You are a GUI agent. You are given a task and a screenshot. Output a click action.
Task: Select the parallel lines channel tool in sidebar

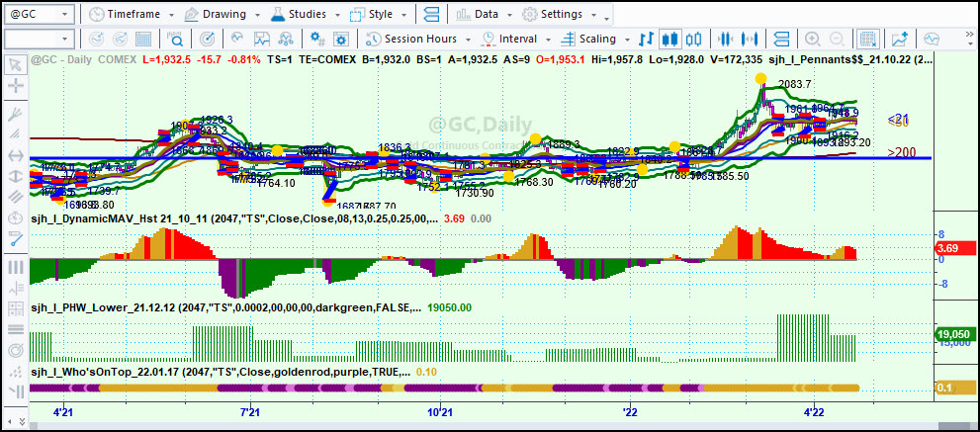click(16, 197)
